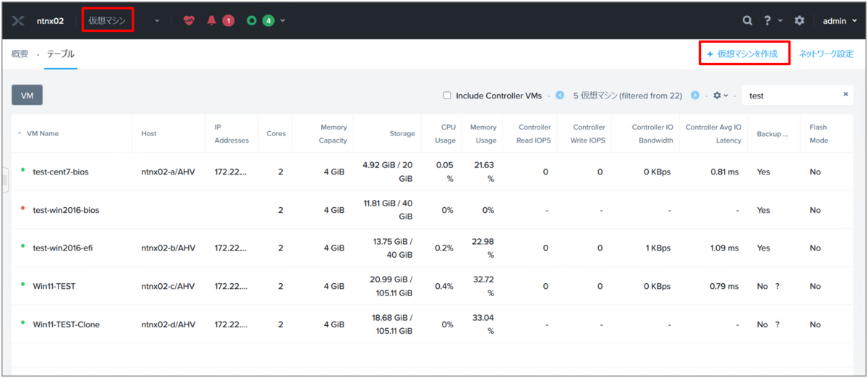The width and height of the screenshot is (868, 378).
Task: Sort table by VM Name column
Action: click(43, 133)
